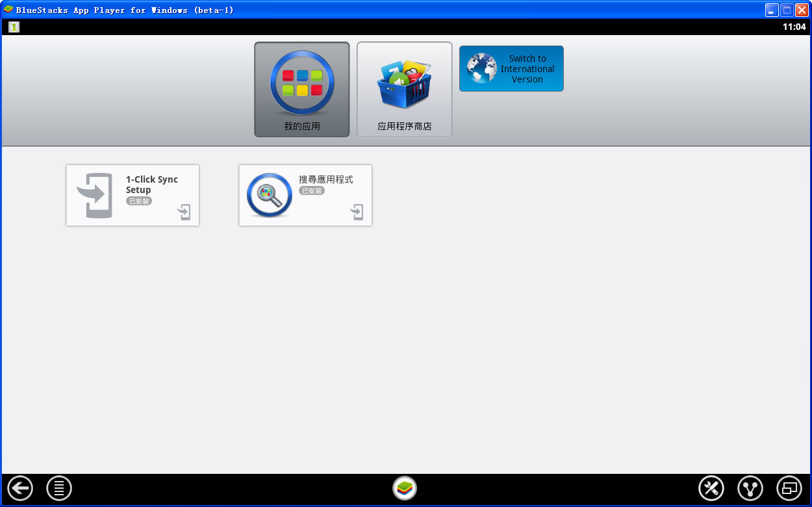Open the 应用程序商店 app store tab
The image size is (812, 507).
click(405, 90)
